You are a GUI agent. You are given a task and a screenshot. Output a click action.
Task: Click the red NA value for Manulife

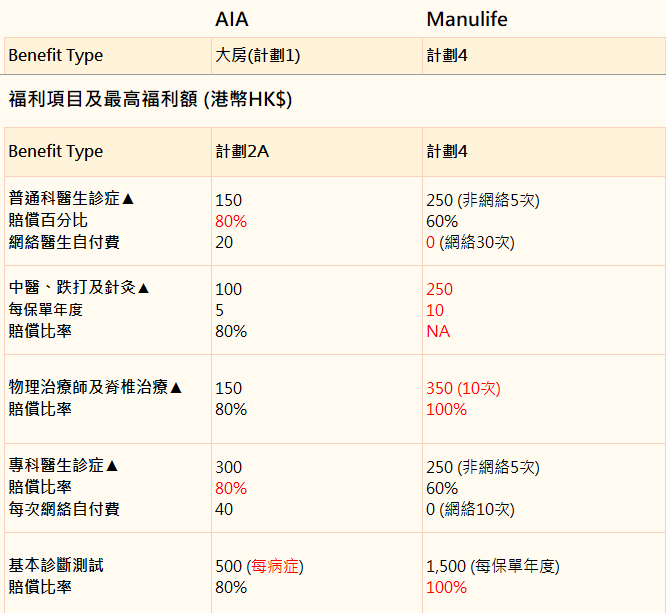[438, 331]
